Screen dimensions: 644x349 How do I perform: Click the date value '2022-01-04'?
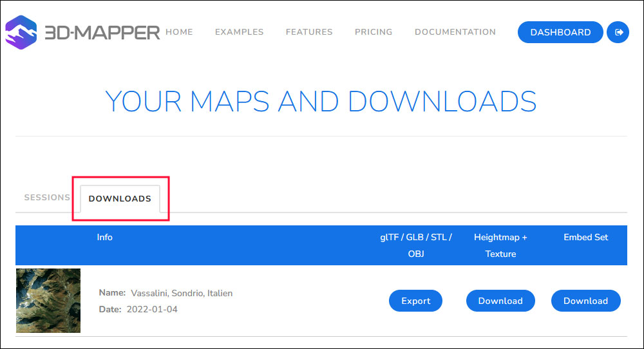(152, 309)
